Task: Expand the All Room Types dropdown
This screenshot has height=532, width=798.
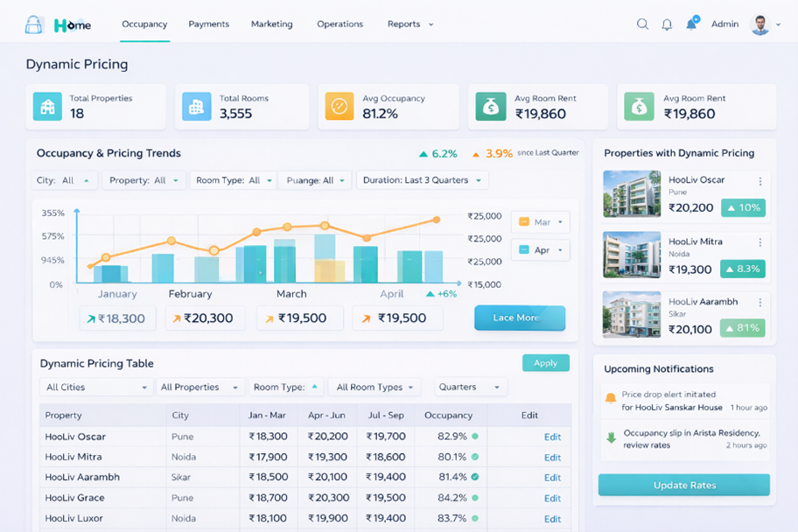Action: tap(375, 387)
